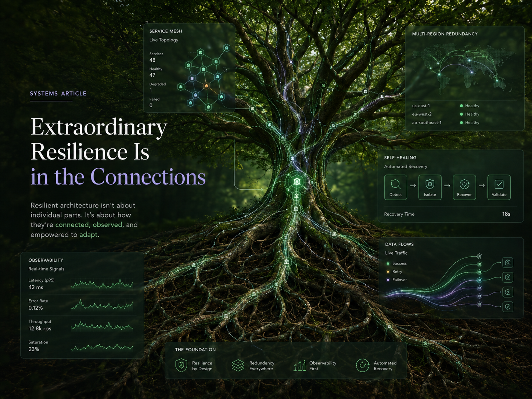Click the 'us-east-1' region name
Viewport: 532px width, 399px height.
421,106
